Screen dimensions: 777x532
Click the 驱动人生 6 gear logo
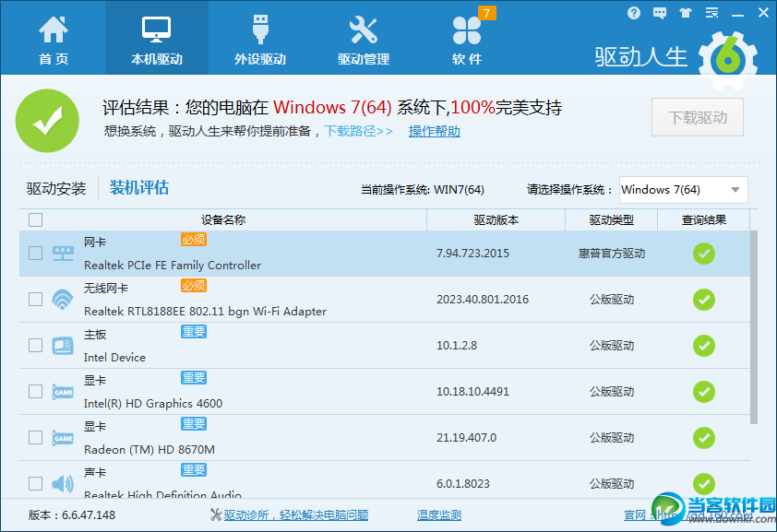click(728, 59)
